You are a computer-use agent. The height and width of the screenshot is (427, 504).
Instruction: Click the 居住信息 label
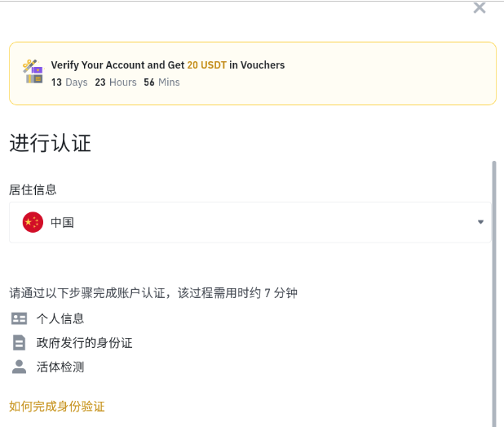click(x=33, y=189)
